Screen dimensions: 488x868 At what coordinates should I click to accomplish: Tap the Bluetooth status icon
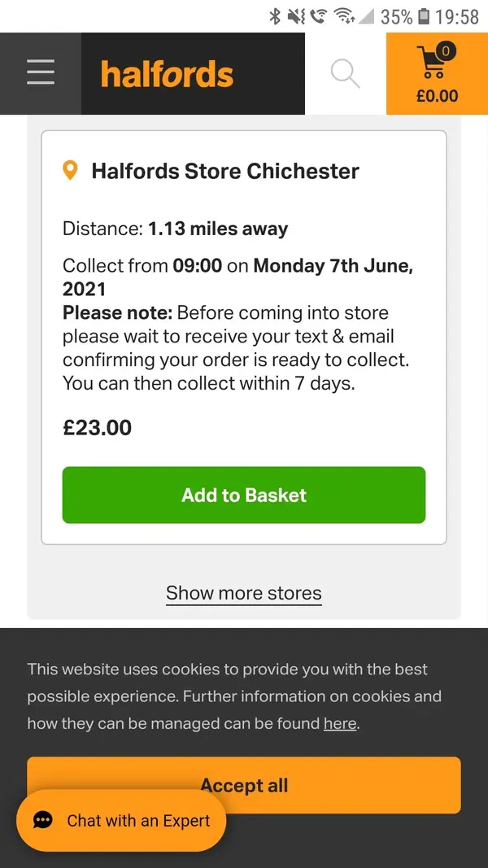pos(274,16)
